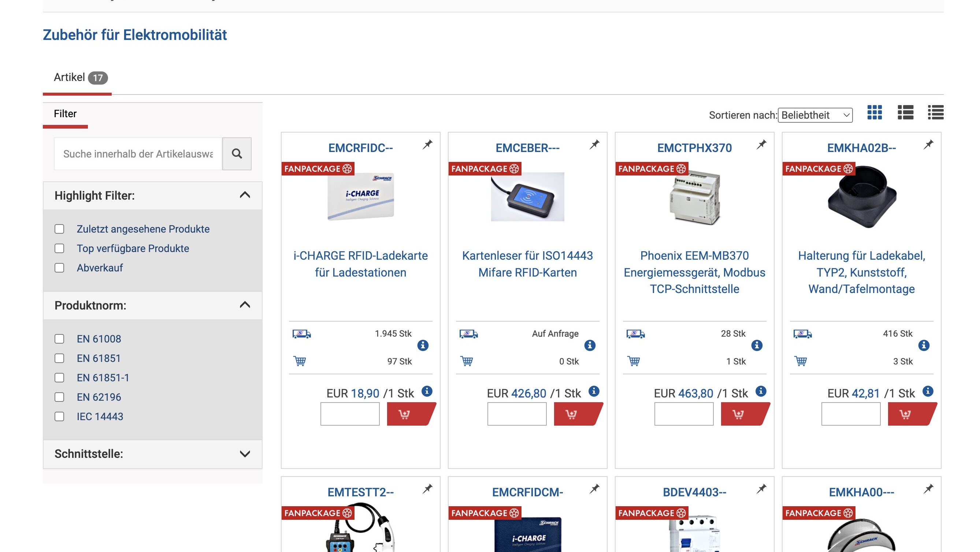Screen dimensions: 980x552
Task: Add Phoenix EEM-MB370 to cart
Action: pos(745,414)
